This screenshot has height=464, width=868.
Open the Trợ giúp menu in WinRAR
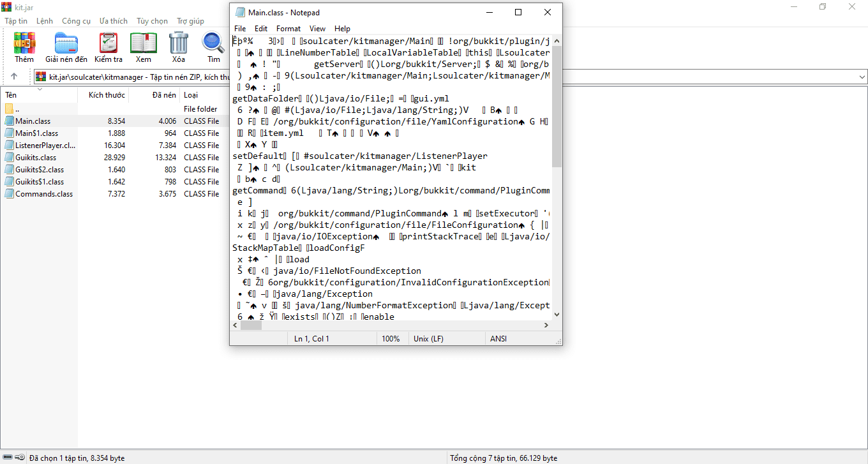191,21
